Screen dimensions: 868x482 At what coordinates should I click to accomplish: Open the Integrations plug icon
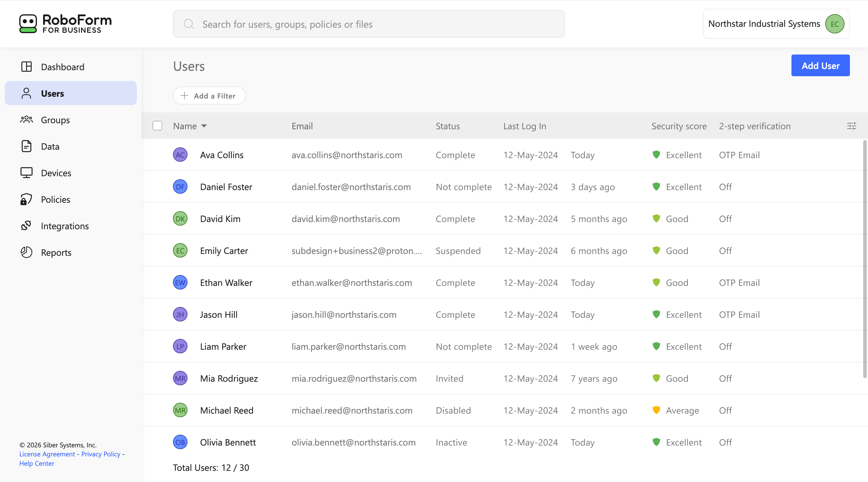(x=26, y=226)
